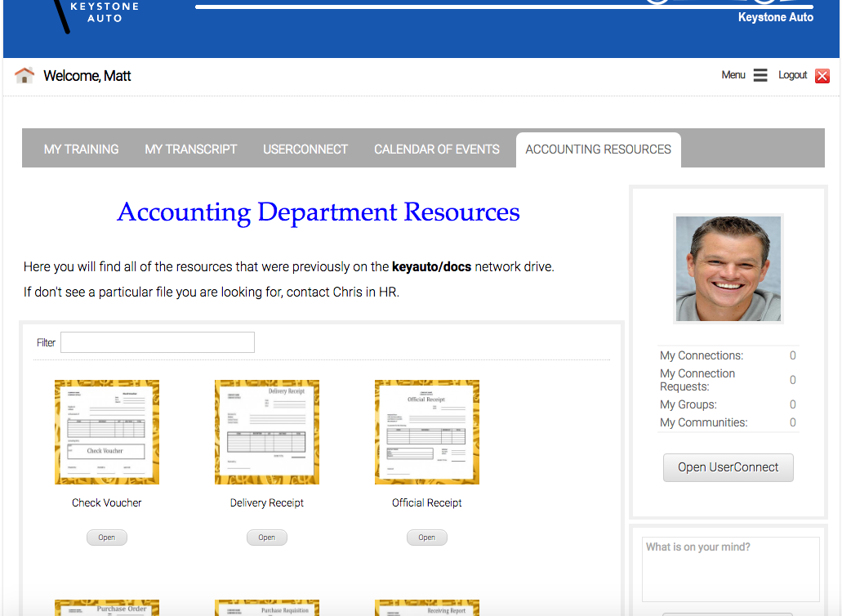Image resolution: width=842 pixels, height=616 pixels.
Task: Click the 'Check Voucher' caption text
Action: pyautogui.click(x=107, y=502)
